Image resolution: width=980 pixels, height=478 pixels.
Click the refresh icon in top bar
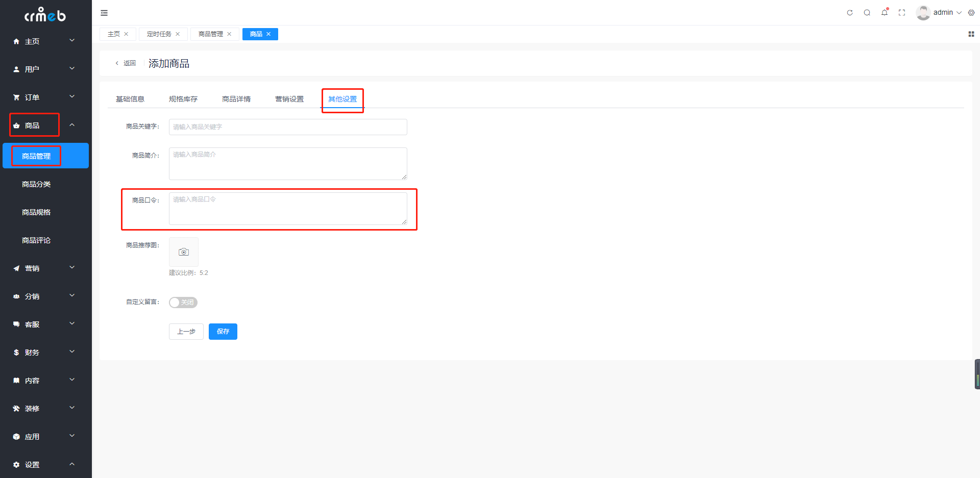click(850, 13)
